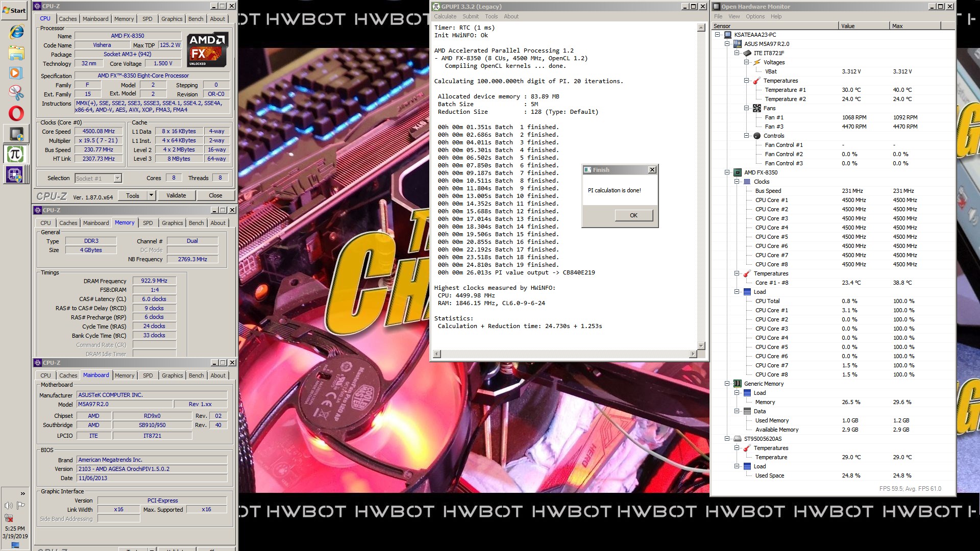The height and width of the screenshot is (551, 980).
Task: Click the Sensor column header
Action: pos(775,26)
